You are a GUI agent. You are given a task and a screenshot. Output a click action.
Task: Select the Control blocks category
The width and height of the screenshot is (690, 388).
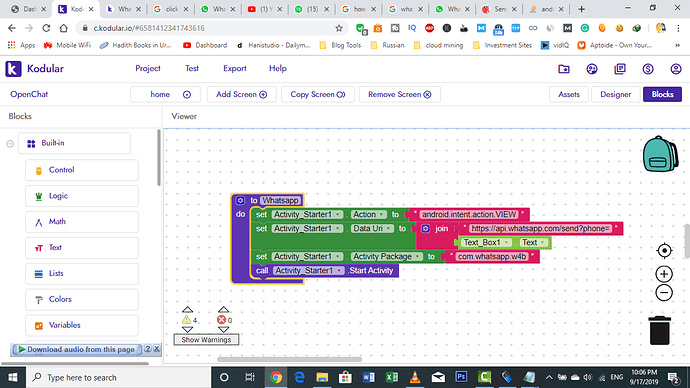[82, 170]
